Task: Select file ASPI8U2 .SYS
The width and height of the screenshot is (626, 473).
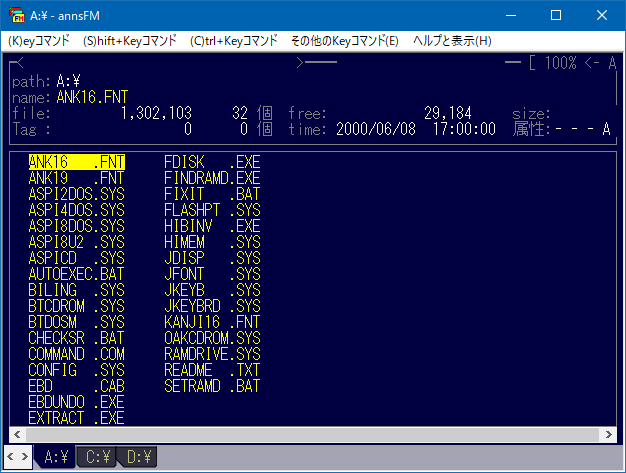Action: (x=77, y=242)
